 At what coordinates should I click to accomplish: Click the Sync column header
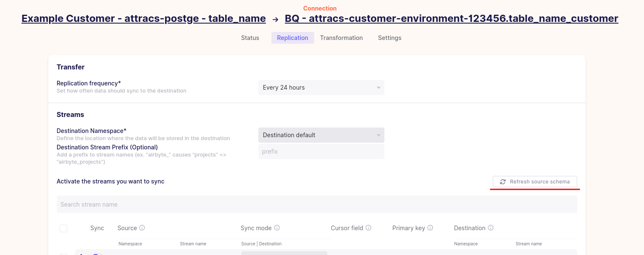coord(97,228)
